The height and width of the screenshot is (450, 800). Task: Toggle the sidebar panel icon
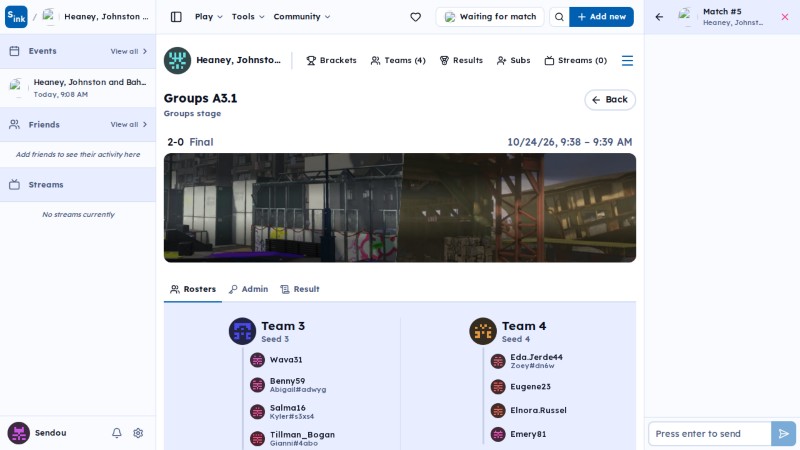coord(176,17)
